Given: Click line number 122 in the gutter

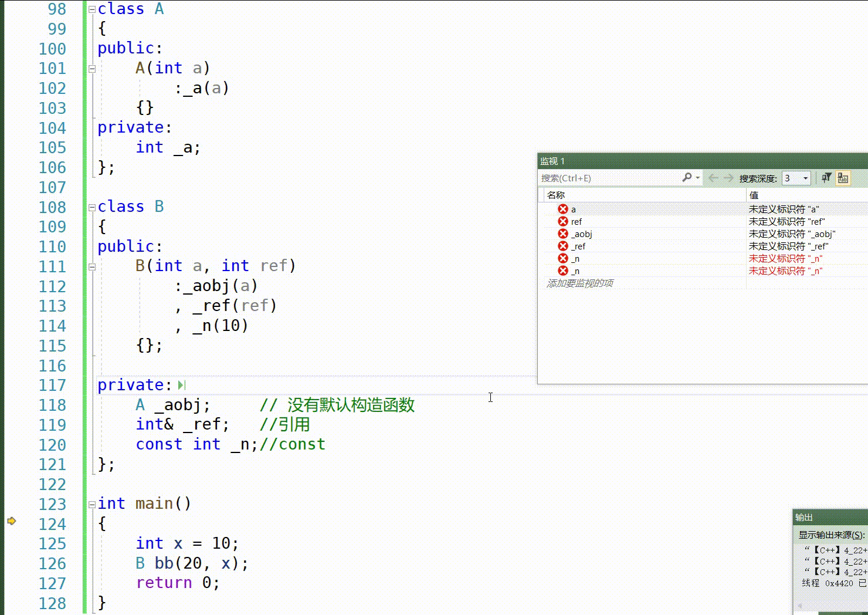Looking at the screenshot, I should tap(52, 484).
